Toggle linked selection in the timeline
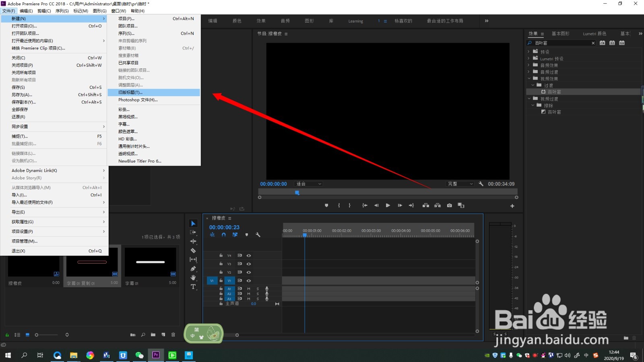This screenshot has height=362, width=644. 235,235
